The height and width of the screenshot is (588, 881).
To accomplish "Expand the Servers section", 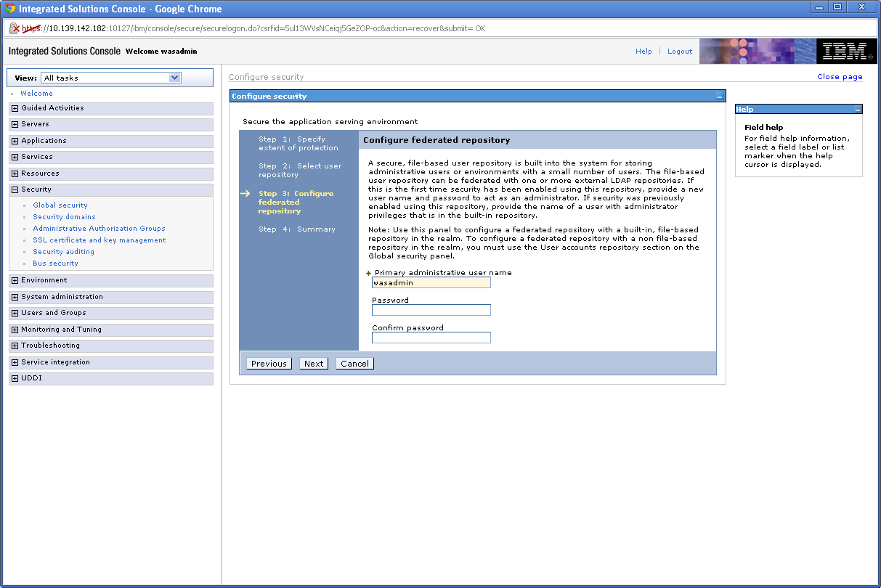I will (x=15, y=124).
